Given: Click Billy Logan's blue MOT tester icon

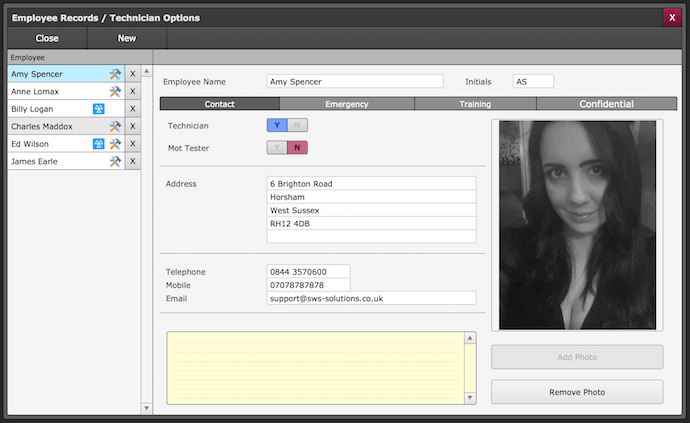Looking at the screenshot, I should [x=99, y=109].
